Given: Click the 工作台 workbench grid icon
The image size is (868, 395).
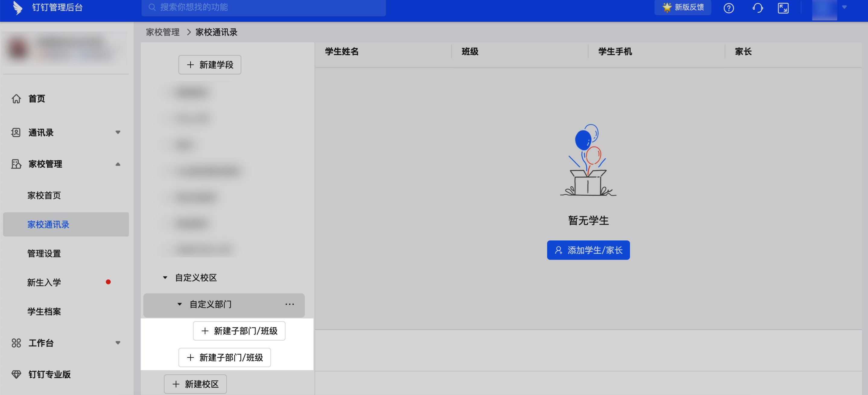Looking at the screenshot, I should tap(16, 343).
